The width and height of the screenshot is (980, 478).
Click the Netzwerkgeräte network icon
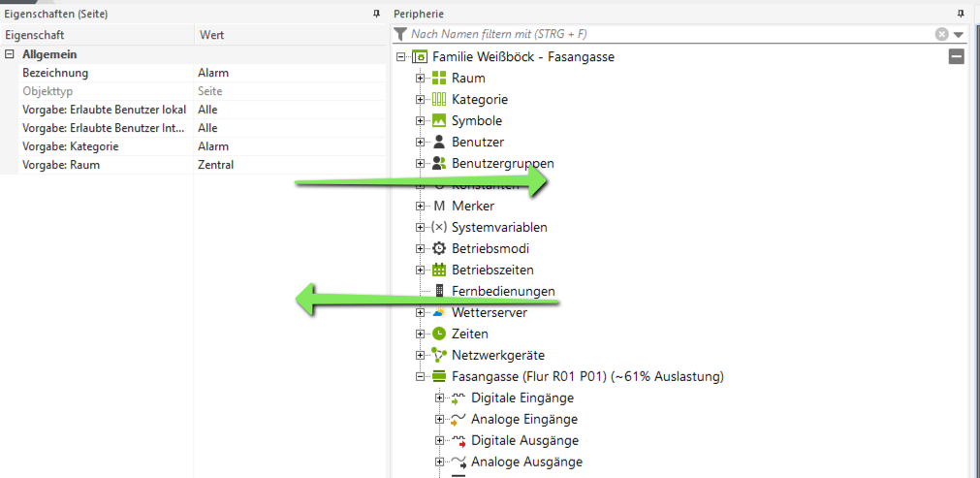[x=439, y=355]
